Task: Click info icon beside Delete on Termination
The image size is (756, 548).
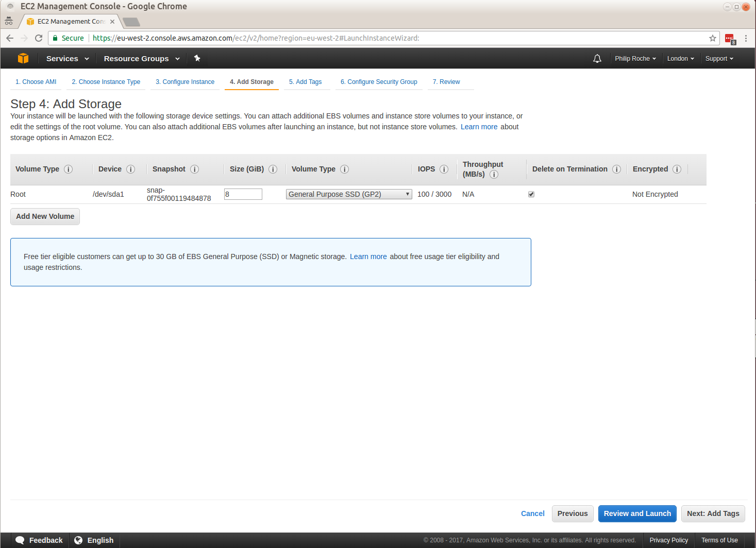Action: pos(616,169)
